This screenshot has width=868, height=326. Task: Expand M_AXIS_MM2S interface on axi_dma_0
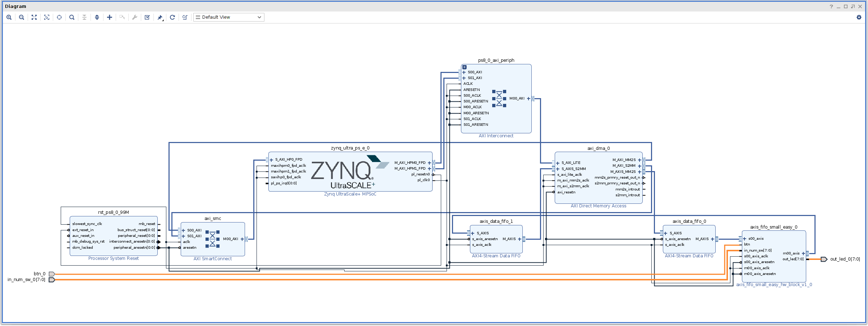(x=640, y=172)
